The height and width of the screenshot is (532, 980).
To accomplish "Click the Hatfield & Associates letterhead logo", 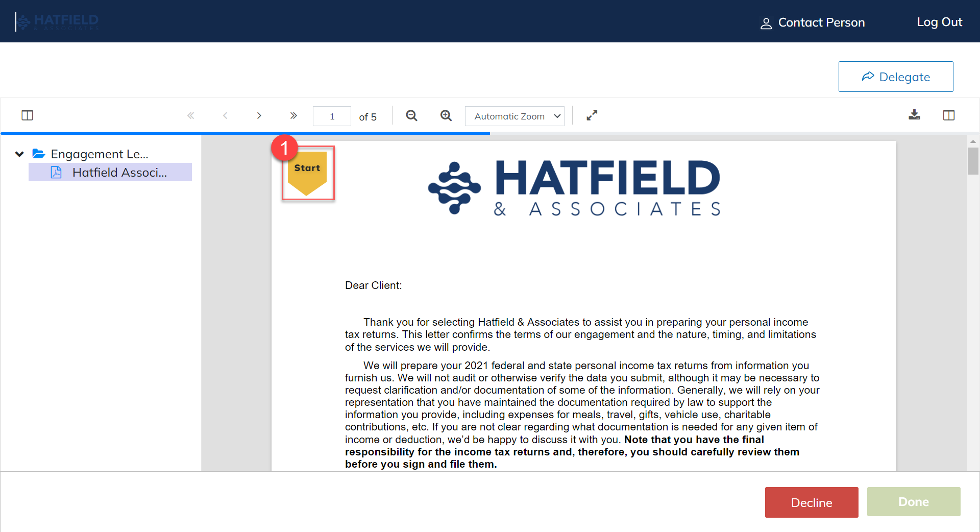I will (x=574, y=187).
